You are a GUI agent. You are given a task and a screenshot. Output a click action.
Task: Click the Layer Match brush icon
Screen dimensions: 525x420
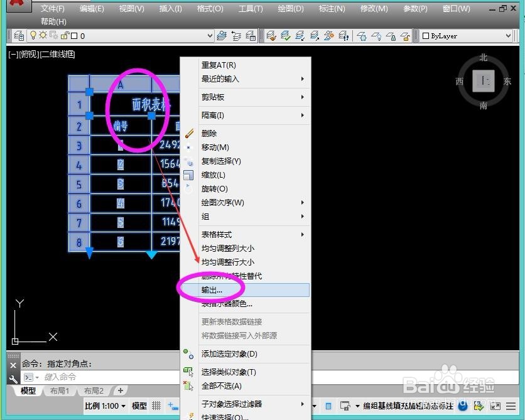coord(271,36)
